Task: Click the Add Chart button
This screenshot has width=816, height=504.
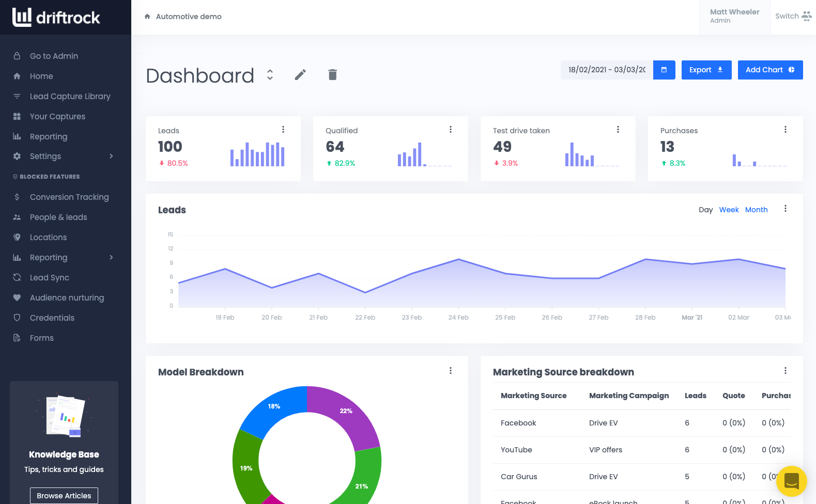Action: click(770, 70)
